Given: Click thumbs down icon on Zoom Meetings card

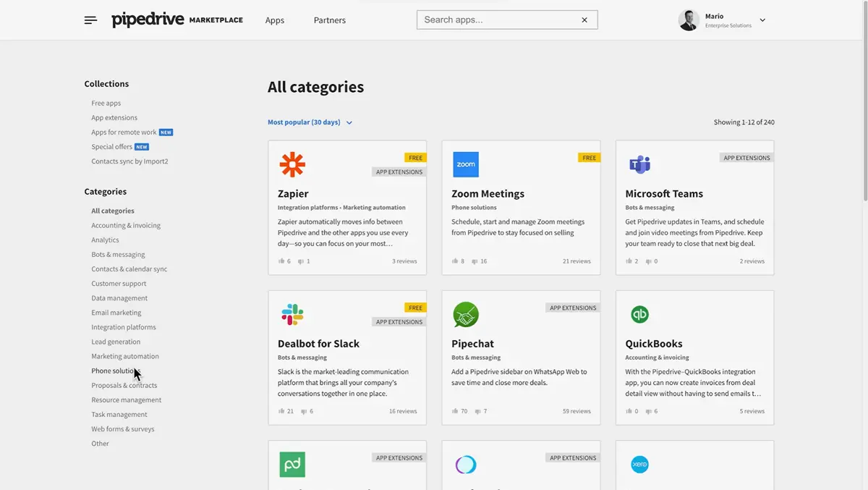Looking at the screenshot, I should [475, 261].
